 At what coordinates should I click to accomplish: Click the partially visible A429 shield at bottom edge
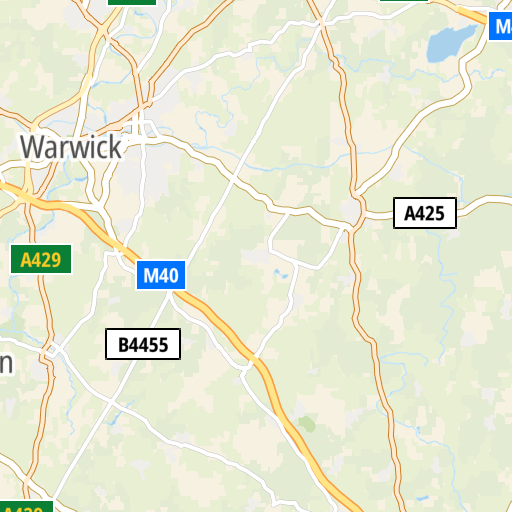tap(26, 507)
